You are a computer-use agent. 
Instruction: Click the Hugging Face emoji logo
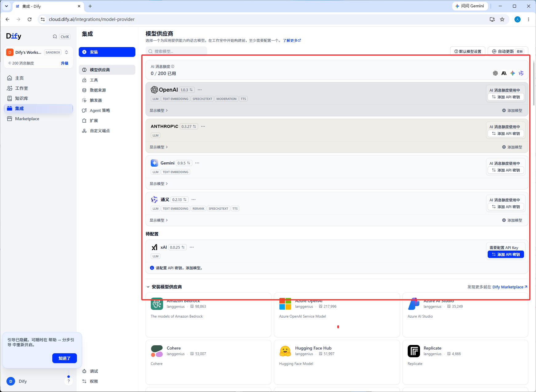click(x=285, y=351)
